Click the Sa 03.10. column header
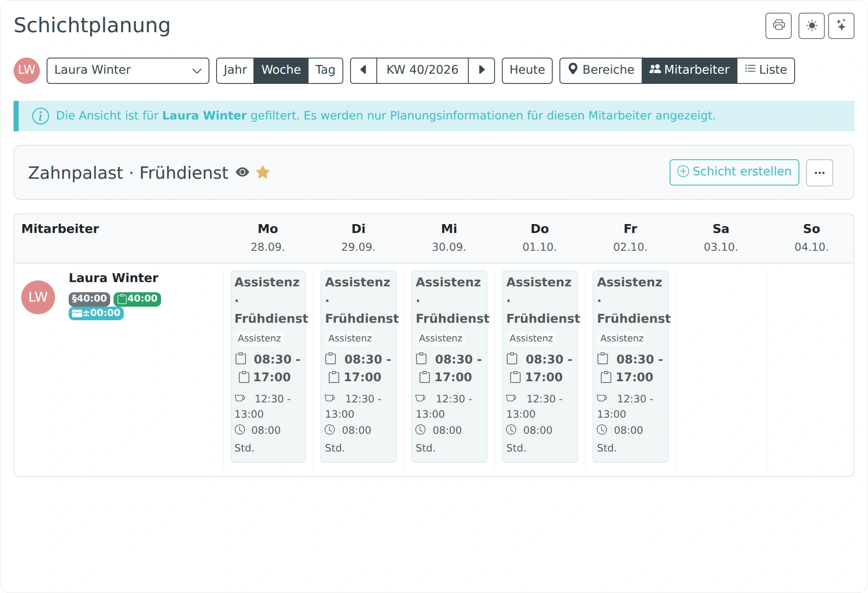The width and height of the screenshot is (868, 593). tap(721, 238)
